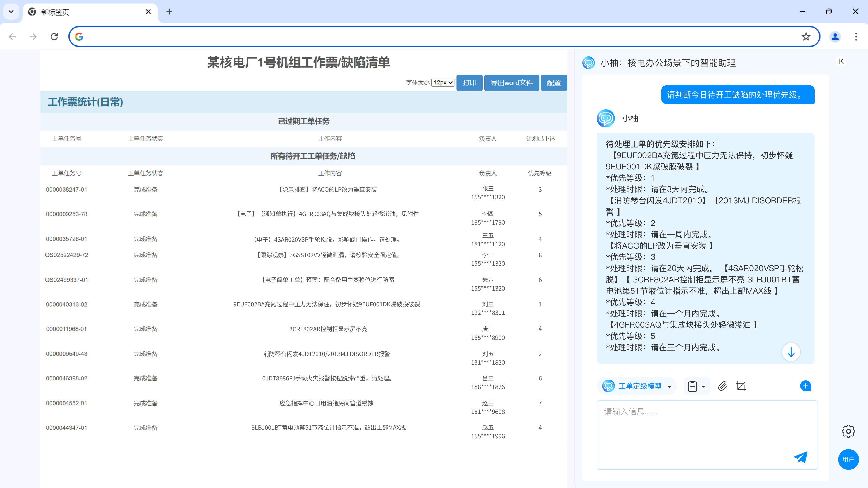Expand the 工单定级模型 model selector
868x488 pixels.
pos(637,386)
